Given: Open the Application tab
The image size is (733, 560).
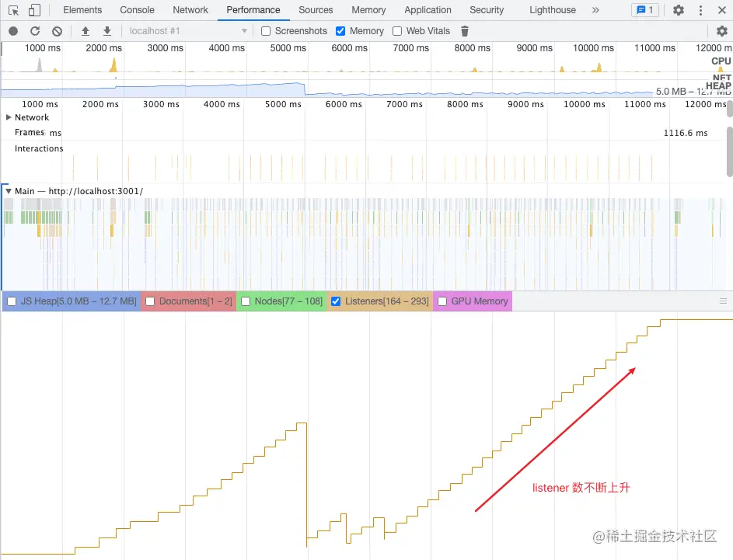Looking at the screenshot, I should tap(428, 10).
